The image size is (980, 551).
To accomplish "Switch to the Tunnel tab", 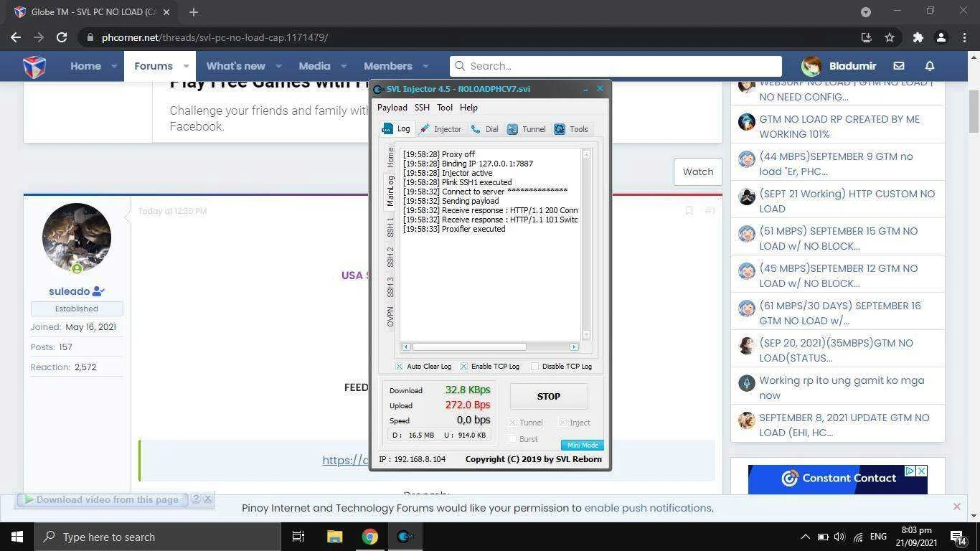I will (x=527, y=129).
